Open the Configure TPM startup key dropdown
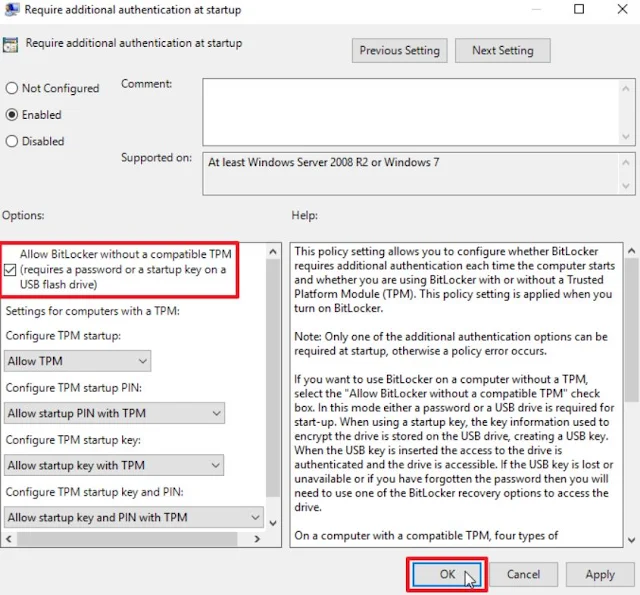Viewport: 640px width, 595px height. pyautogui.click(x=114, y=465)
